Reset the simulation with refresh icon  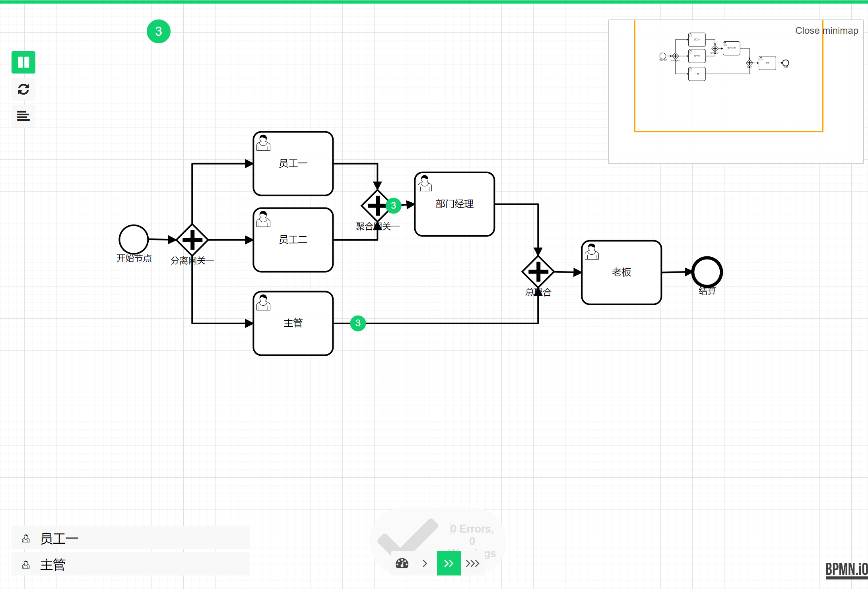[23, 89]
